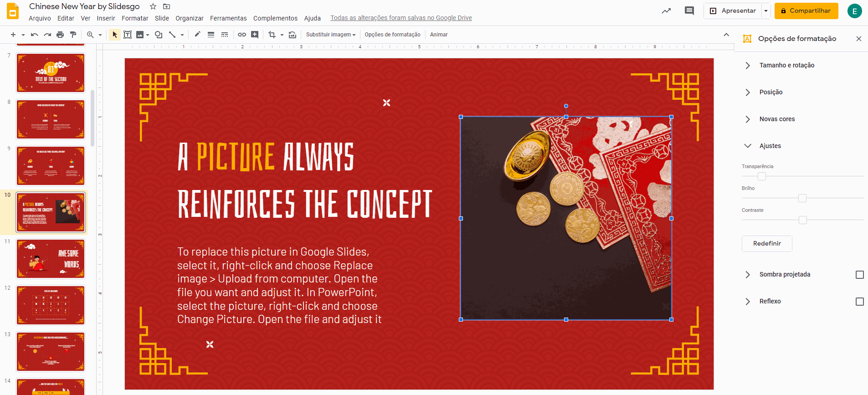Click the changes saved to Drive link
868x395 pixels.
[401, 18]
